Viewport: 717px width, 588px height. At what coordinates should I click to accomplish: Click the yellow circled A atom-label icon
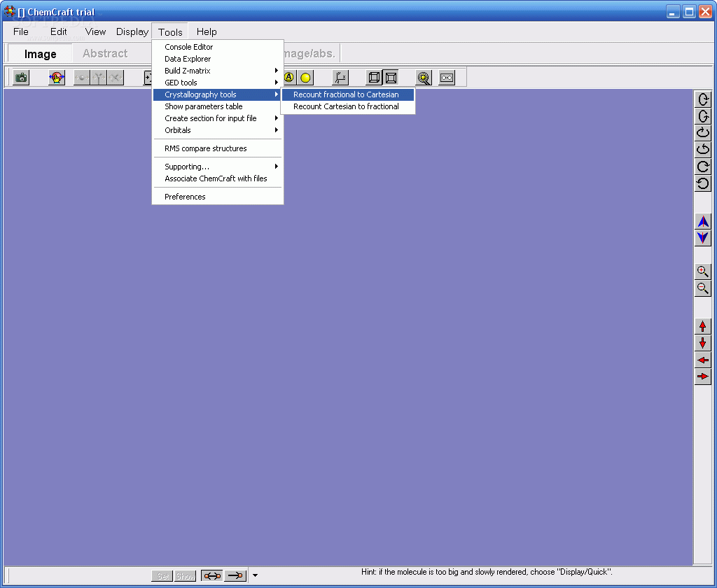pyautogui.click(x=289, y=78)
